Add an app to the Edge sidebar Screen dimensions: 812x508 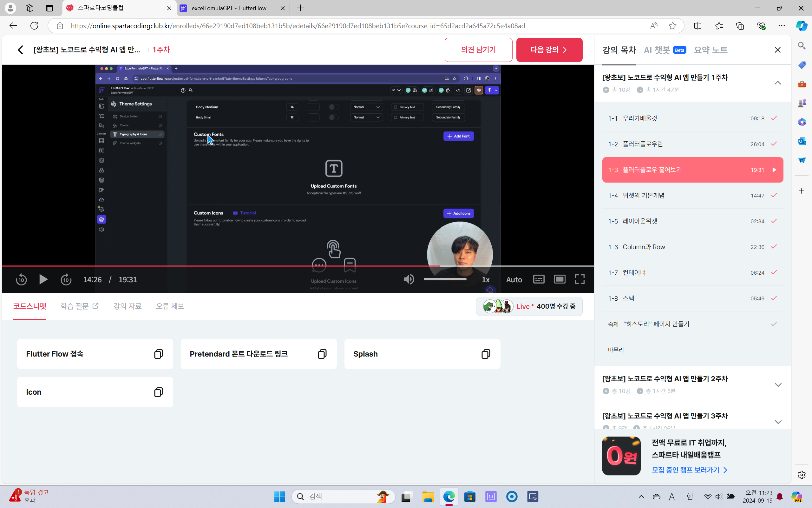pyautogui.click(x=802, y=191)
